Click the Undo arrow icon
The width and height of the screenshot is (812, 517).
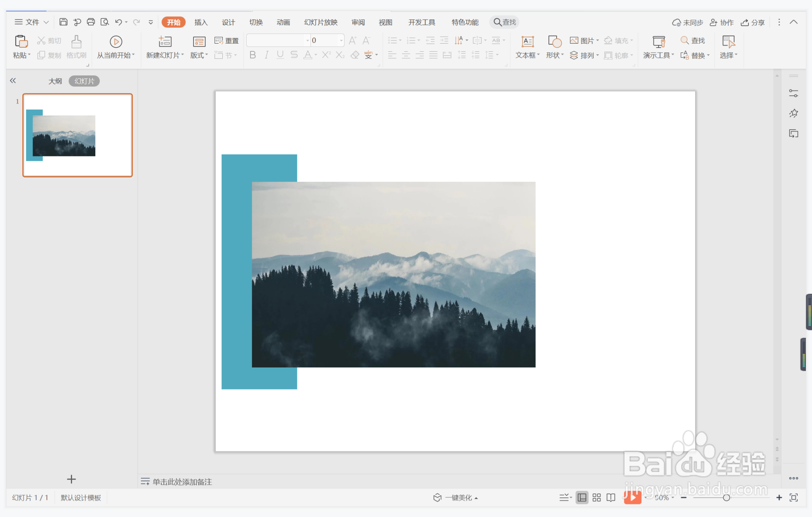(x=119, y=22)
